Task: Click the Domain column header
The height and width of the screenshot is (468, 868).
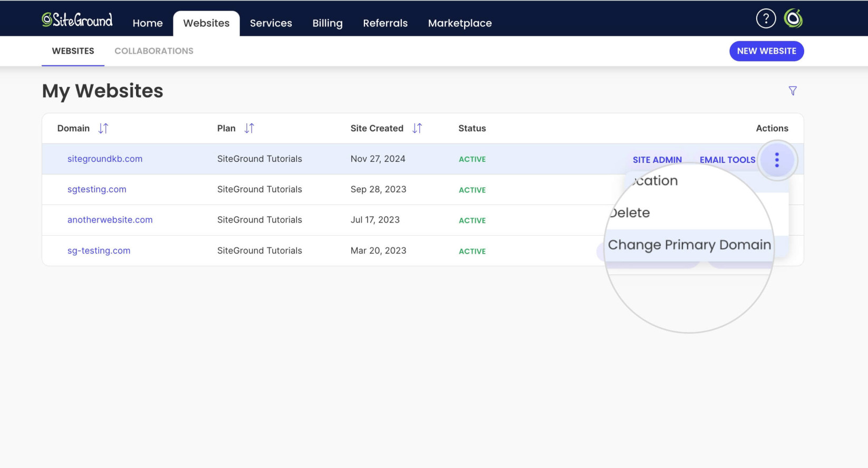Action: click(73, 128)
